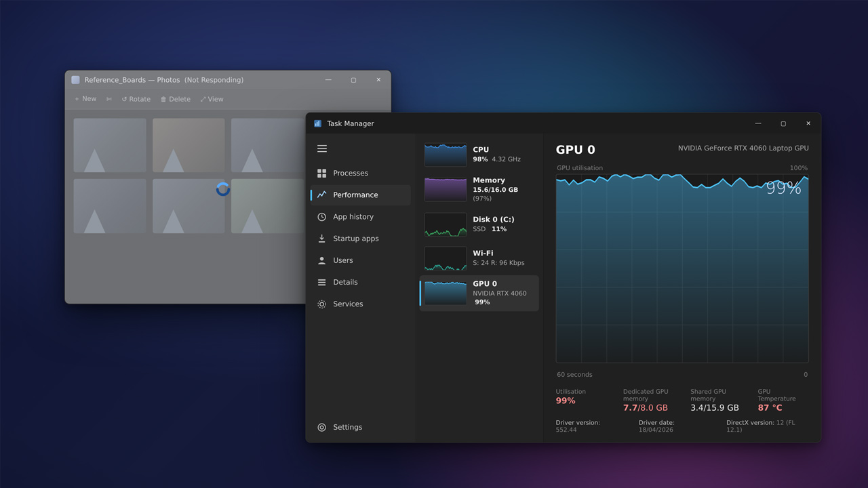Image resolution: width=868 pixels, height=488 pixels.
Task: Click the thumbnail beside the loading spinner
Action: tap(189, 206)
